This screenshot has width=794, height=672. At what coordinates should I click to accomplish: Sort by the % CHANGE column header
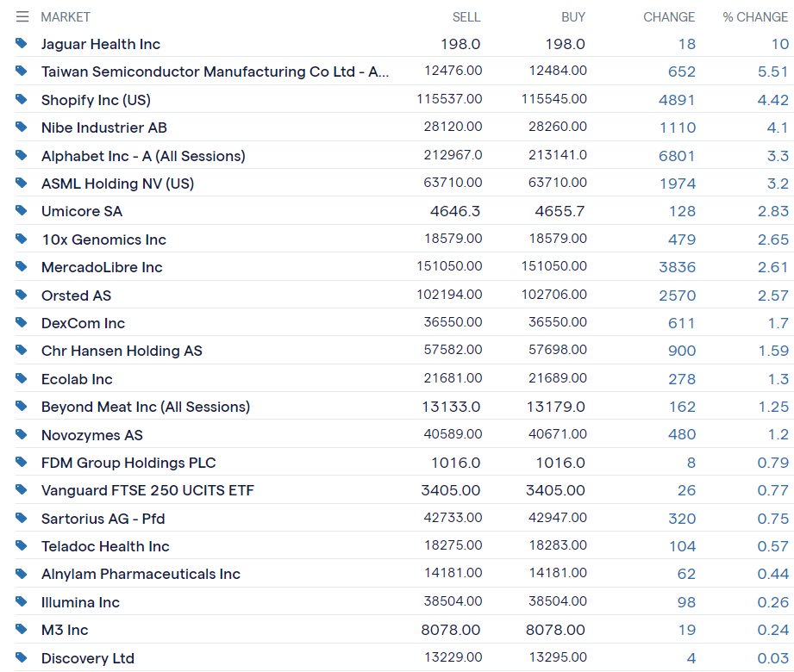coord(755,17)
